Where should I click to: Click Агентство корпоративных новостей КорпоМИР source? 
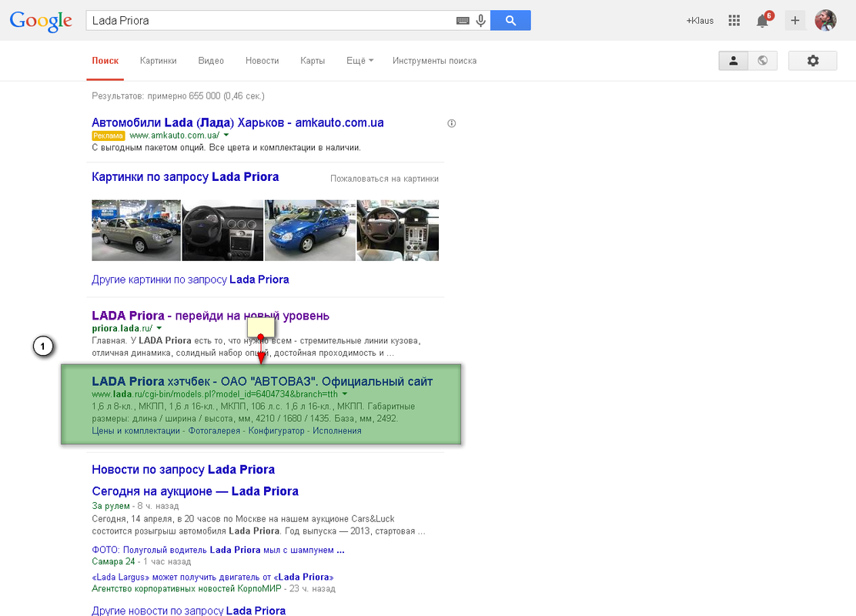[x=187, y=589]
